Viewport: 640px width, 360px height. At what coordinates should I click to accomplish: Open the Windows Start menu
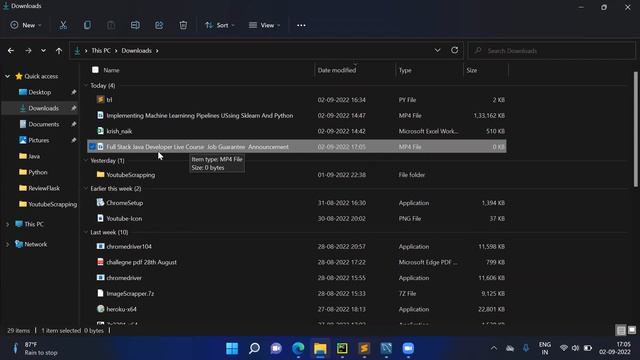tap(232, 348)
